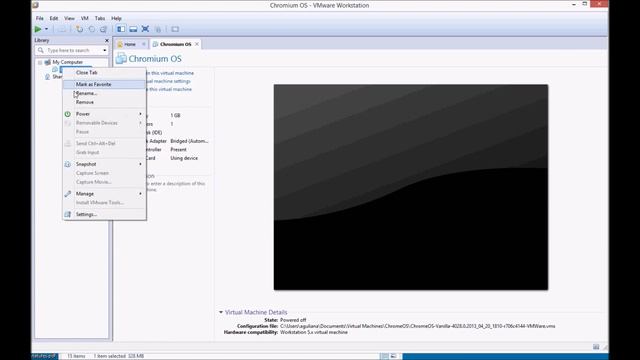Click the 'Present' USB controller value
This screenshot has height=360, width=640.
point(178,150)
